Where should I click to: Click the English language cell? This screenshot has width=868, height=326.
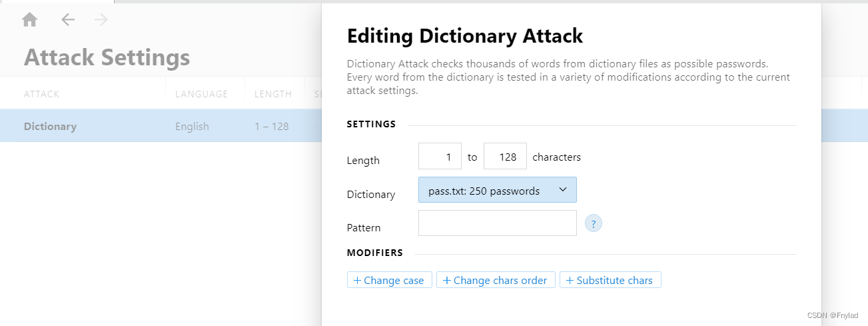tap(192, 126)
